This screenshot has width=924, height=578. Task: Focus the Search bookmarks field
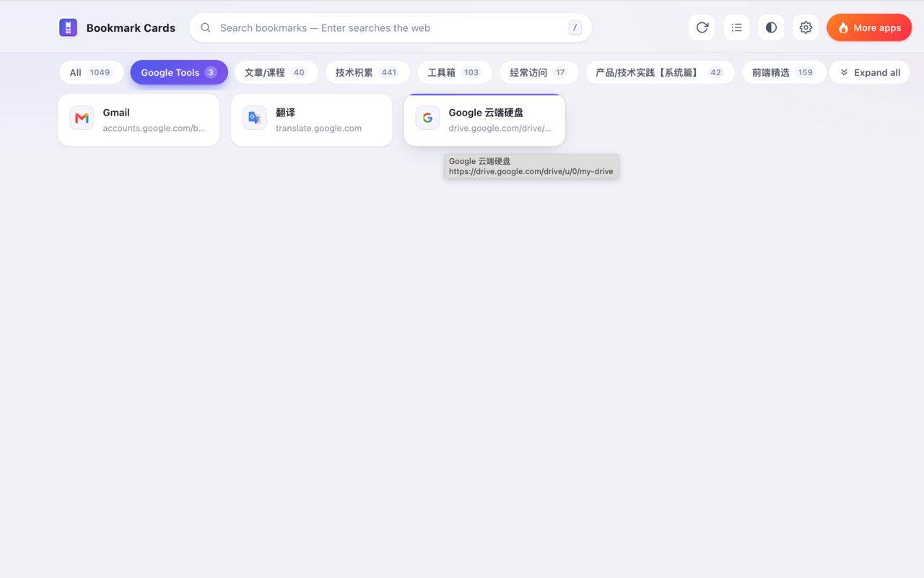coord(391,28)
